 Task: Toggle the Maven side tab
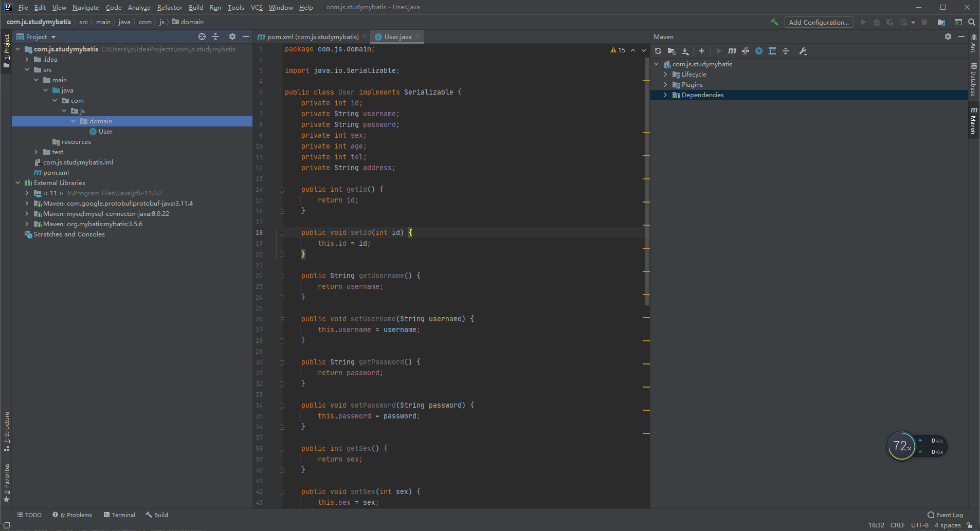[x=974, y=120]
